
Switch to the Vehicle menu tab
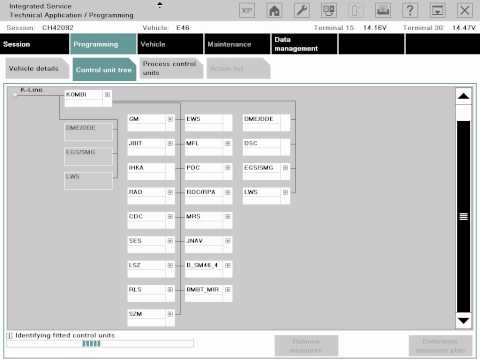click(x=170, y=44)
